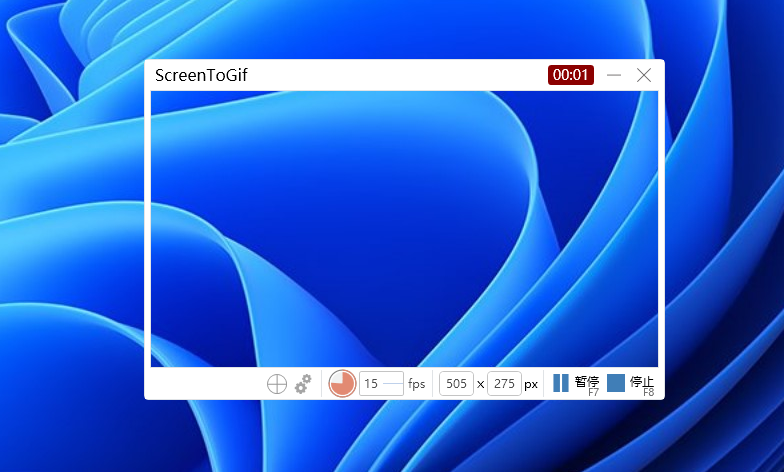The width and height of the screenshot is (784, 472).
Task: Click inside the transparent capture area
Action: click(x=404, y=228)
